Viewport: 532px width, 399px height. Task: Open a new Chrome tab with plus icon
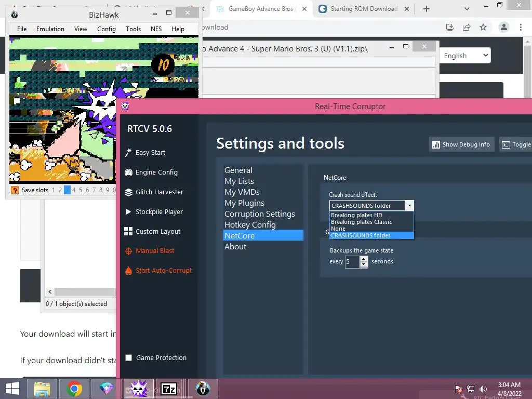pyautogui.click(x=427, y=9)
